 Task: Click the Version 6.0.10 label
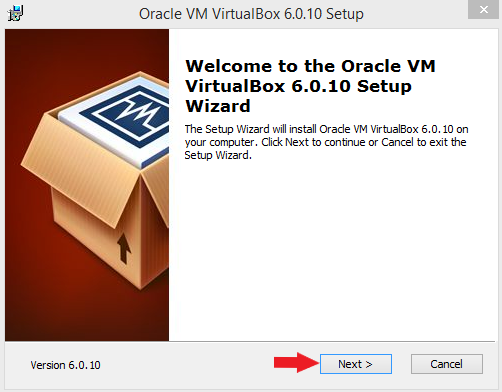coord(65,365)
